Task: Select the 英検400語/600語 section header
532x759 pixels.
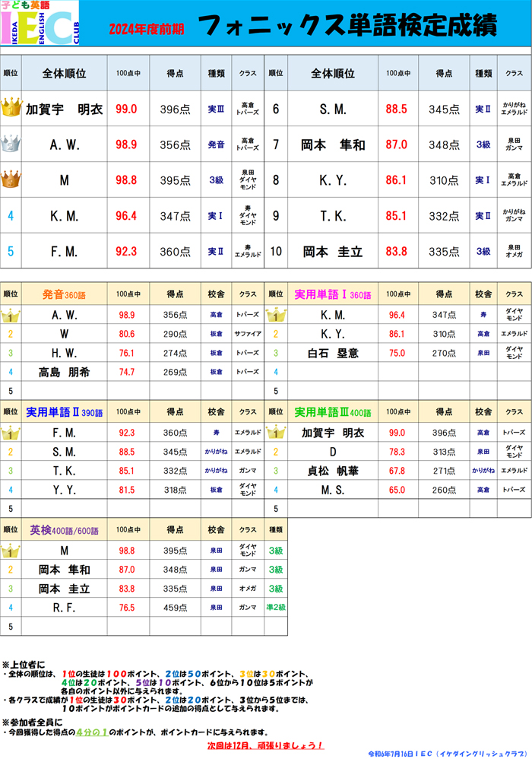Action: point(64,529)
